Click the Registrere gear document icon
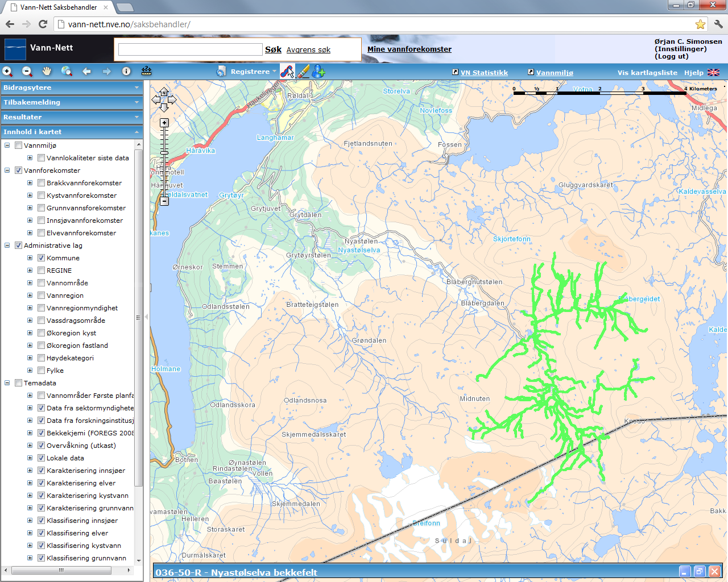Image resolution: width=728 pixels, height=582 pixels. point(221,71)
